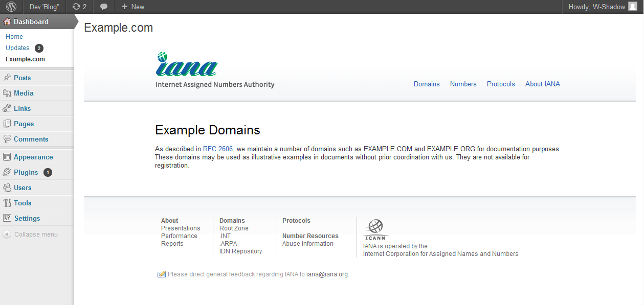Go to Dashboard Home submenu
Viewport: 644px width, 305px height.
[14, 37]
